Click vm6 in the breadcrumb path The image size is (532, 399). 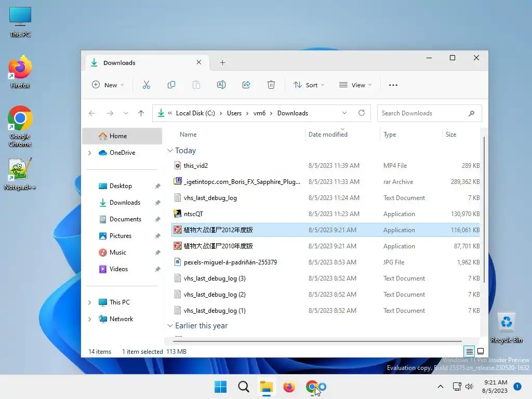click(259, 113)
